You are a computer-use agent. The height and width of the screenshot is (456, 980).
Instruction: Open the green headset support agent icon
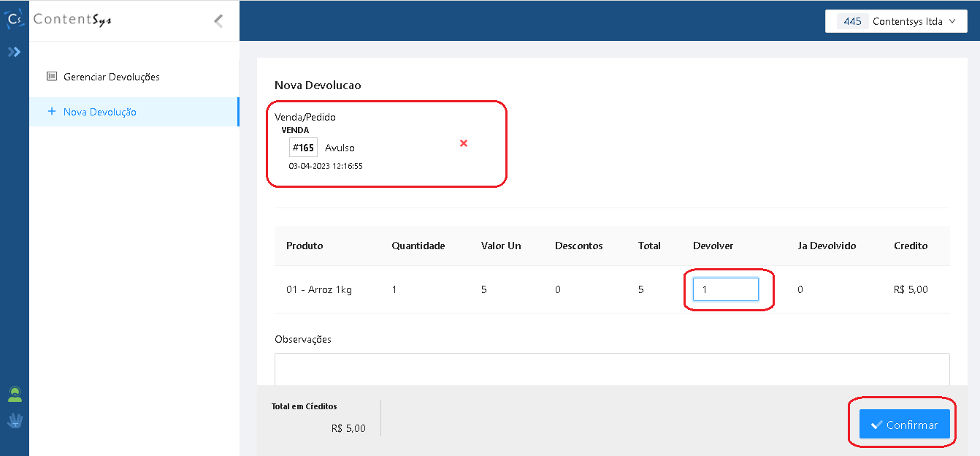point(15,395)
